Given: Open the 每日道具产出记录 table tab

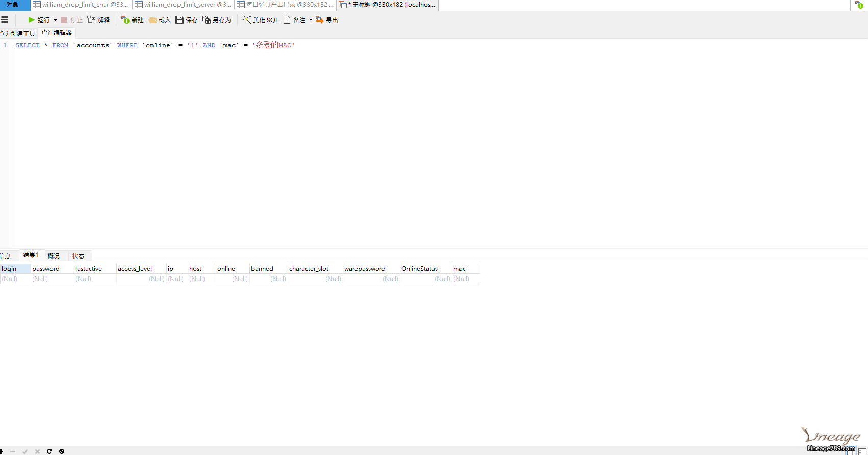Looking at the screenshot, I should [285, 5].
